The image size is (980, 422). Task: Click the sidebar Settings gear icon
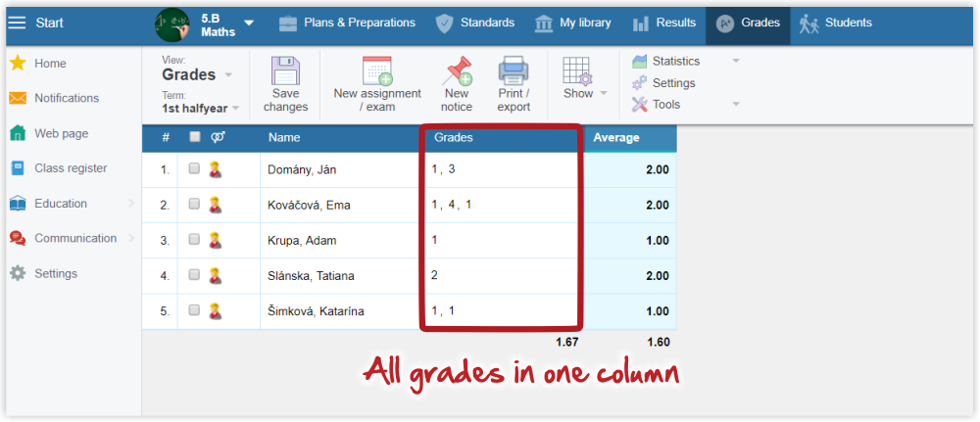(18, 273)
